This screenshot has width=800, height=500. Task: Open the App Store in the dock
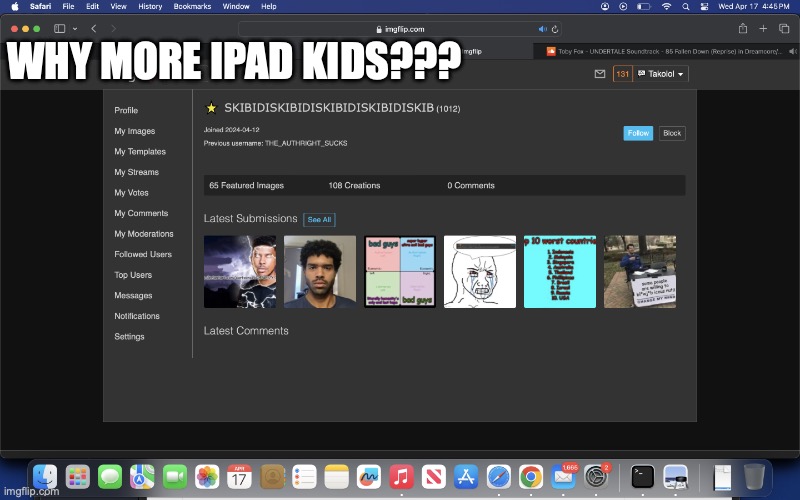click(x=466, y=477)
